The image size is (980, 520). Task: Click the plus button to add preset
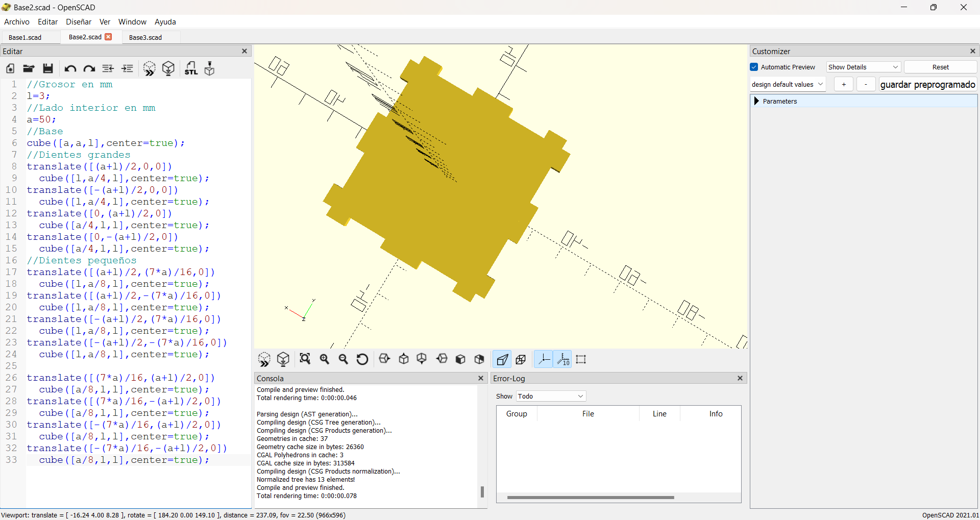point(844,84)
